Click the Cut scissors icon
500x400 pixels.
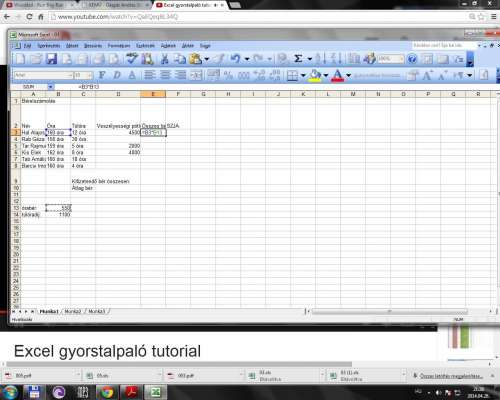tap(164, 59)
